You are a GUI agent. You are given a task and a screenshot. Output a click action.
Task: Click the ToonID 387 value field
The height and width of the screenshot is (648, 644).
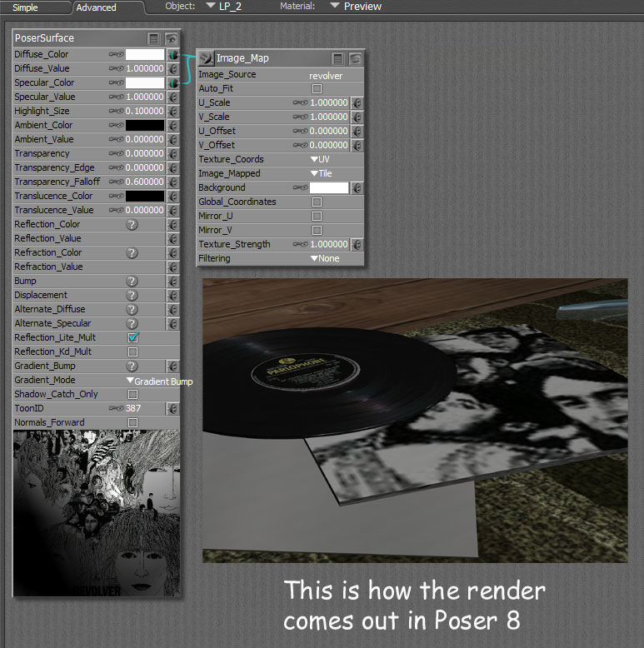point(133,409)
